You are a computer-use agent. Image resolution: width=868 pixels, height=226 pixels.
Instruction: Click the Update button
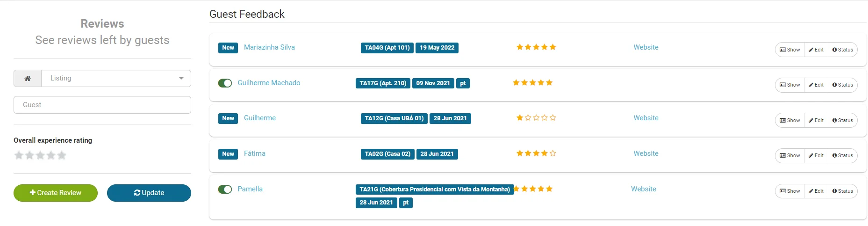point(149,193)
